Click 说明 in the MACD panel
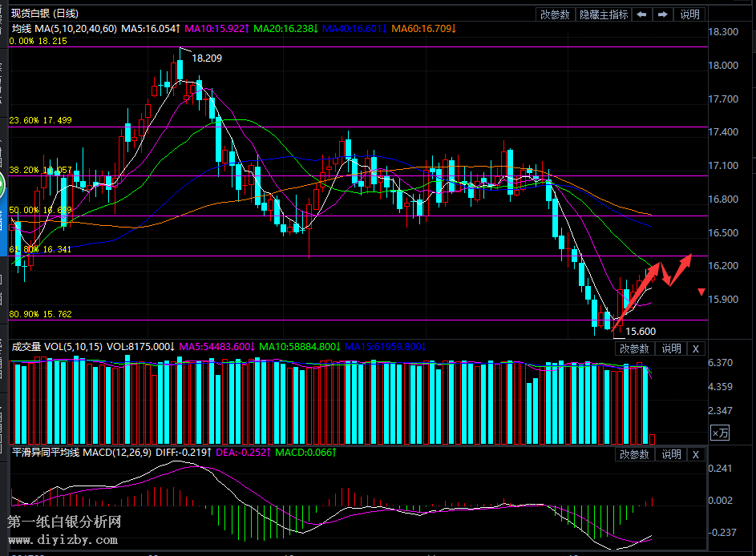Screen dimensions: 756x556 (670, 454)
